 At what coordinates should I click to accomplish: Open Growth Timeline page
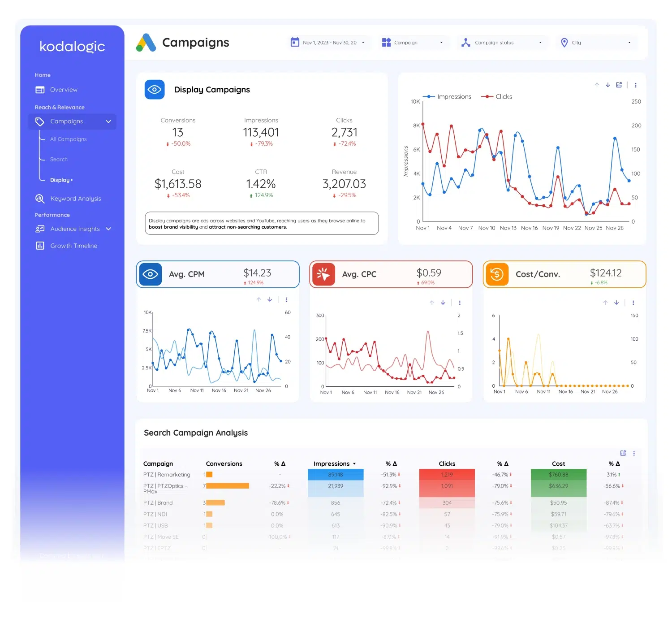coord(74,246)
